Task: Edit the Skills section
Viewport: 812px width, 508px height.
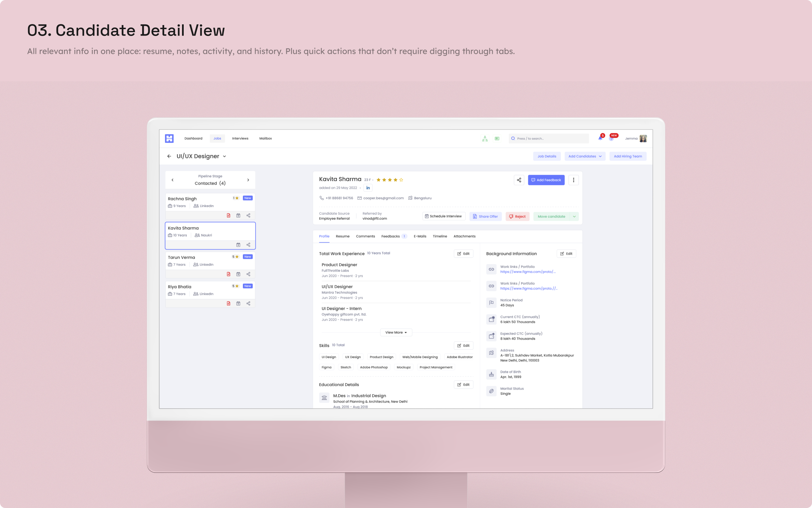Action: 464,345
